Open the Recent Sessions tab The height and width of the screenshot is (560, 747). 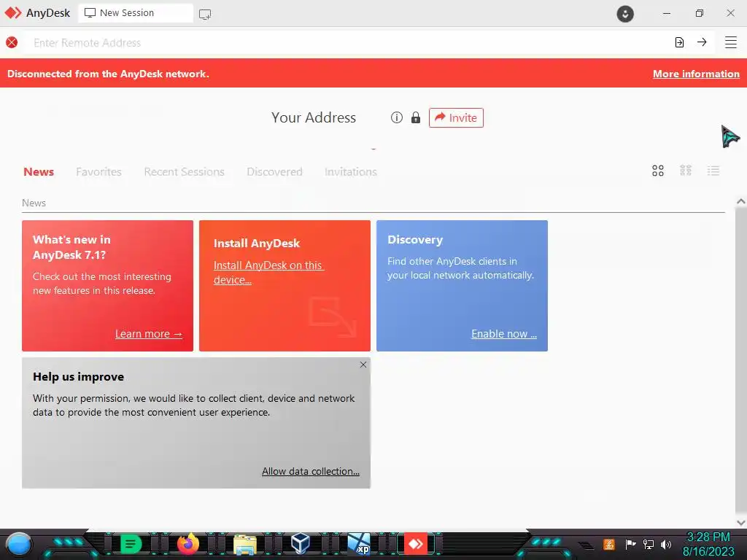coord(184,172)
